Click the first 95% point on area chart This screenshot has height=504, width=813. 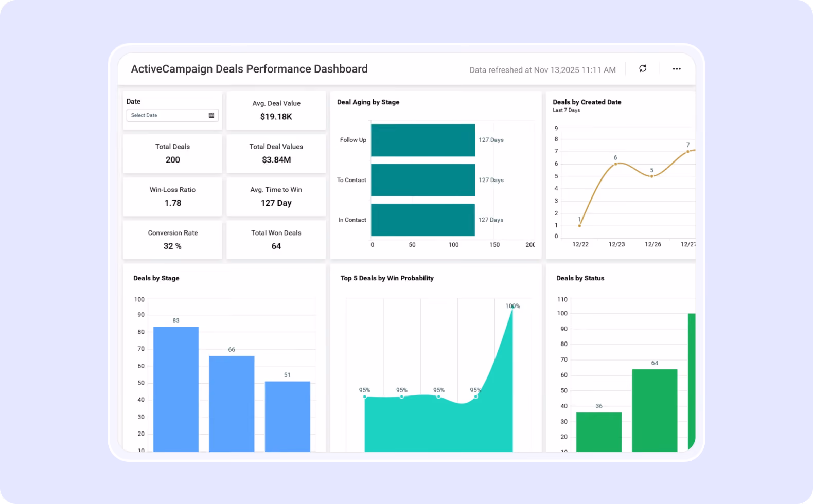pos(365,397)
